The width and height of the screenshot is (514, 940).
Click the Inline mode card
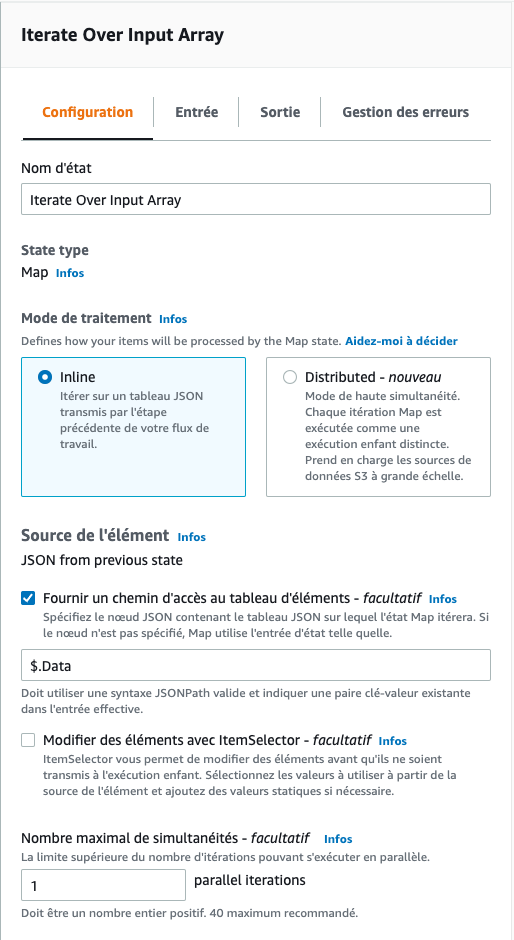tap(134, 427)
